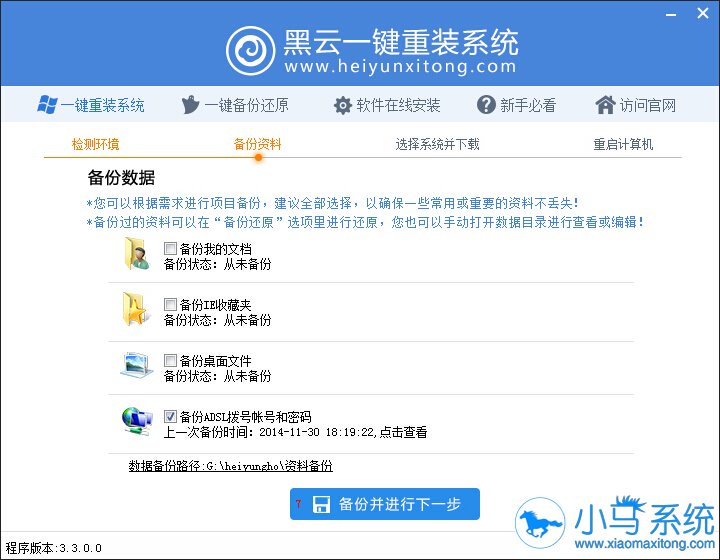Click the 备份状态 text under 备份桌面文件
Screen dimensions: 720x560
[x=218, y=376]
